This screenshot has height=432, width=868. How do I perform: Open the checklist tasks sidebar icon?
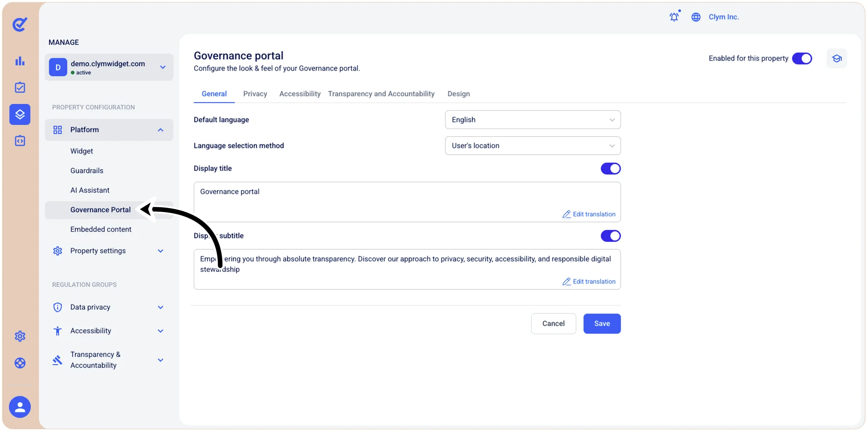[x=20, y=87]
